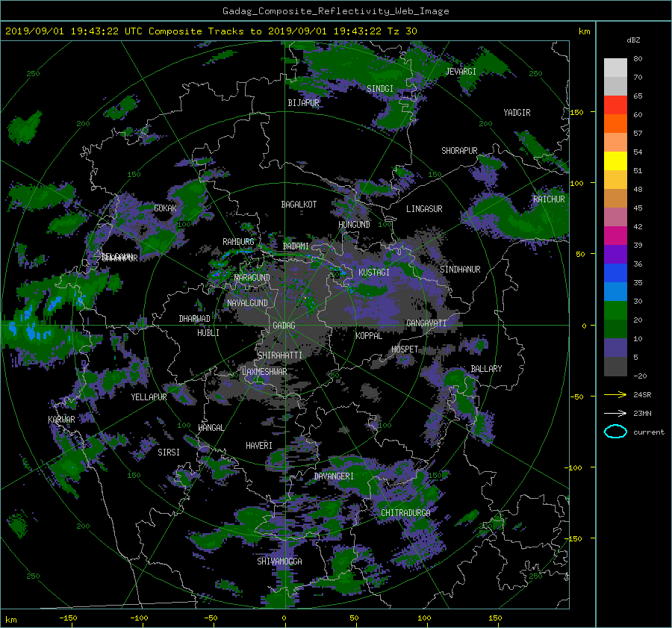
Task: Click the red 60 dBZ legend swatch
Action: 615,105
